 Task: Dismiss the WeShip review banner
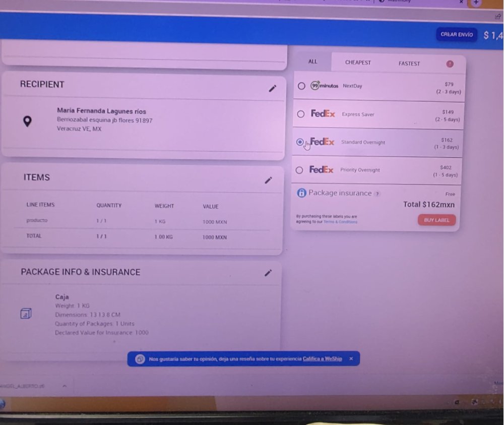coord(351,358)
